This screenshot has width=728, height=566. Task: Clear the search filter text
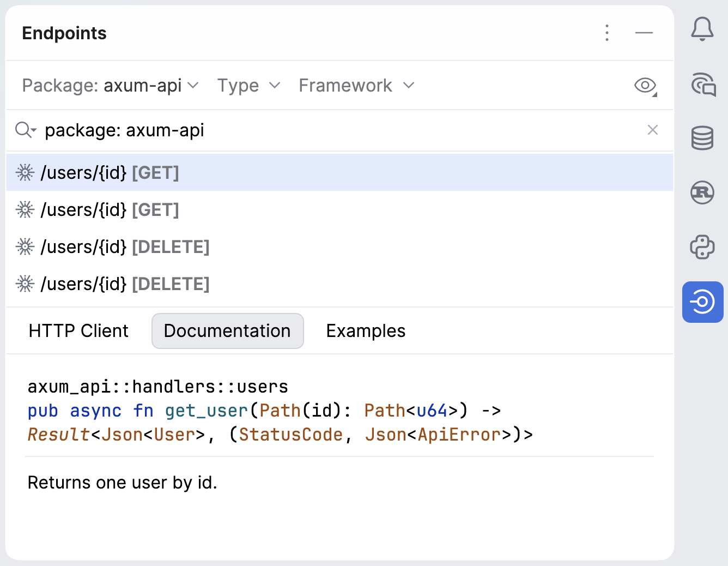(x=653, y=130)
